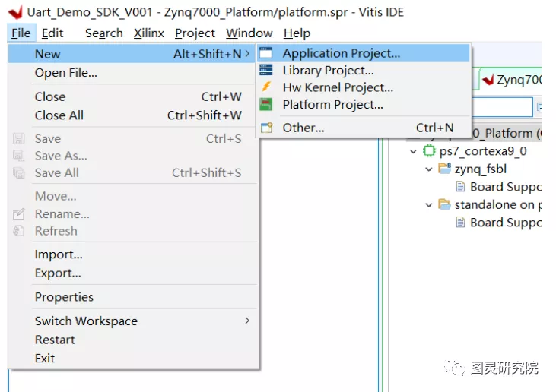
Task: Click the zynq_fsbl folder icon
Action: pos(445,168)
